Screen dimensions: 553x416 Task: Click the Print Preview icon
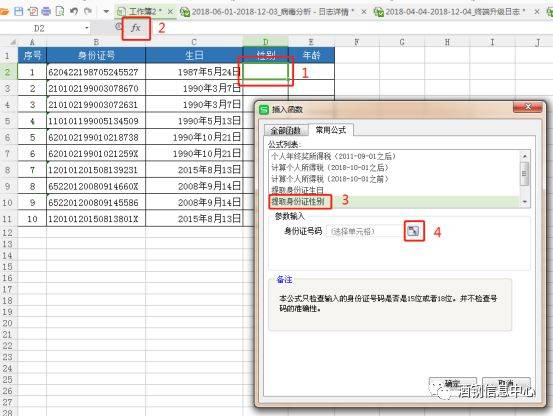[60, 11]
